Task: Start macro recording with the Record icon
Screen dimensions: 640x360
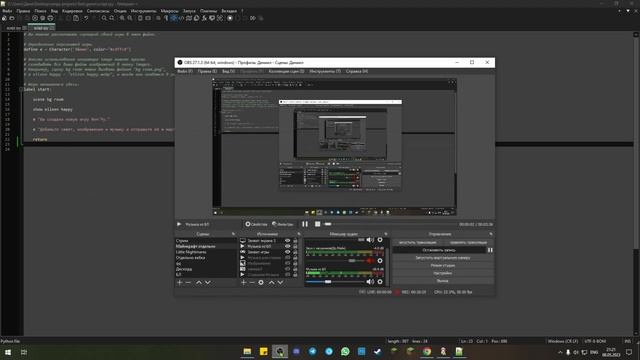Action: coord(230,18)
